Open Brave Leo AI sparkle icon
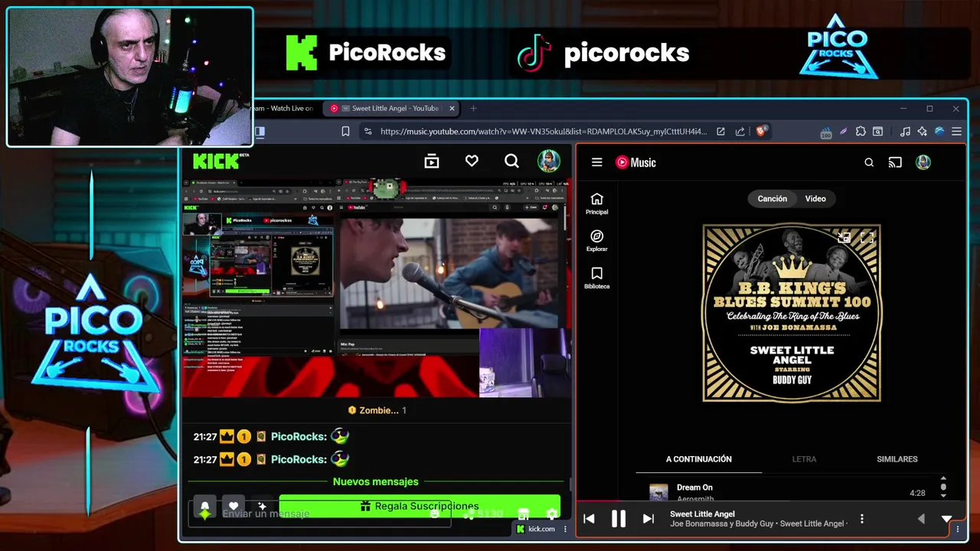 click(x=922, y=132)
